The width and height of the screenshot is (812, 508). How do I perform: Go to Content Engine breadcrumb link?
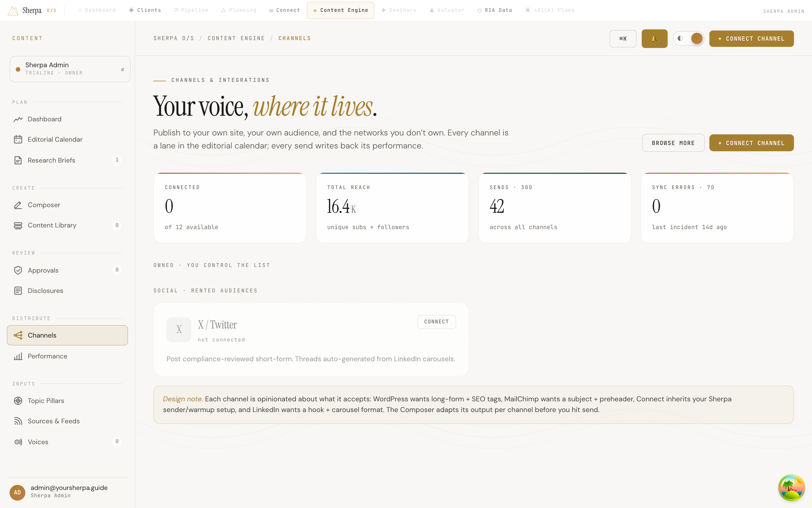pos(236,38)
